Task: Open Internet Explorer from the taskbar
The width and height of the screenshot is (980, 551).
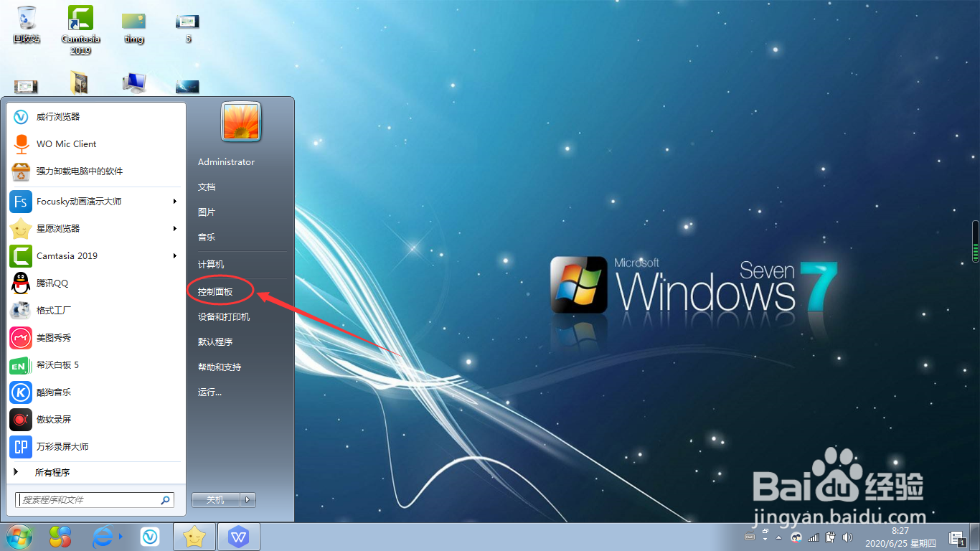Action: tap(104, 537)
